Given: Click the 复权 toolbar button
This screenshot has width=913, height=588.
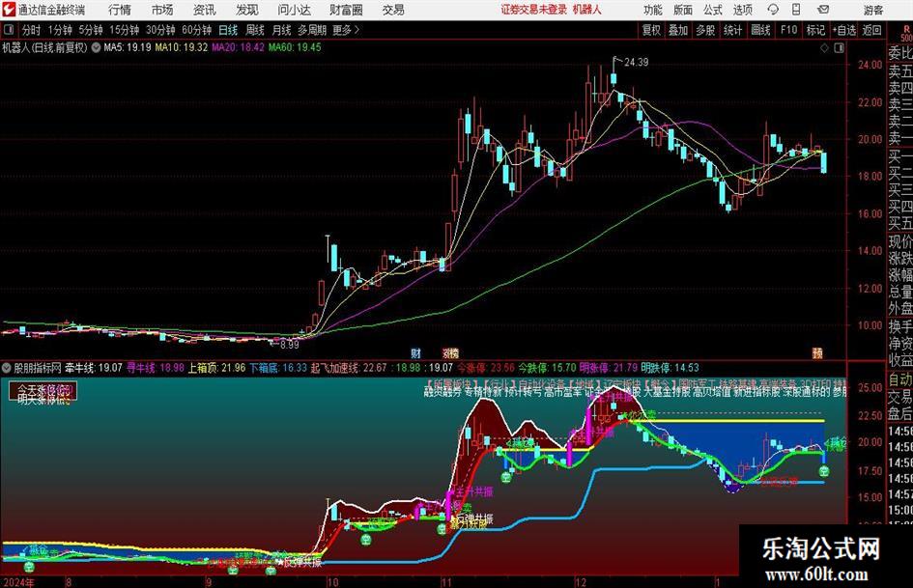Looking at the screenshot, I should pyautogui.click(x=651, y=30).
